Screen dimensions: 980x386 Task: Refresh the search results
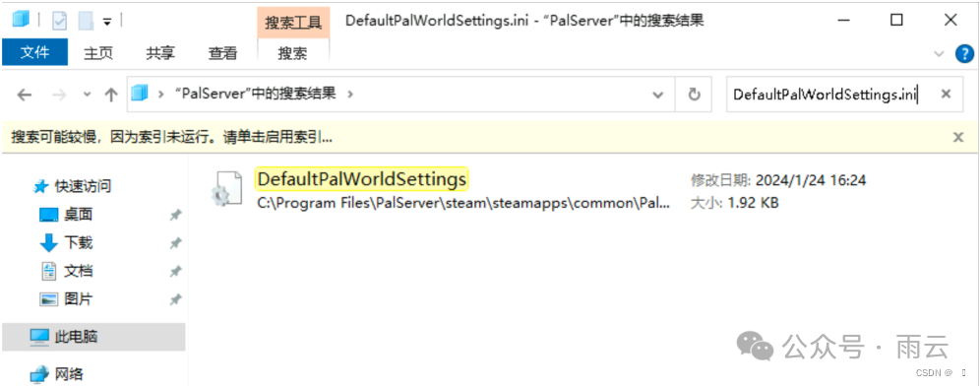coord(694,95)
